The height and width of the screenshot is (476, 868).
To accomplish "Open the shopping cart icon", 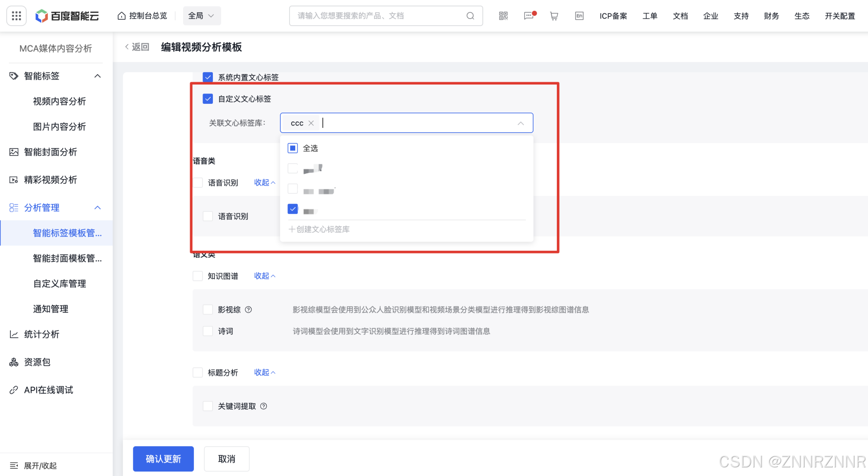I will [554, 16].
